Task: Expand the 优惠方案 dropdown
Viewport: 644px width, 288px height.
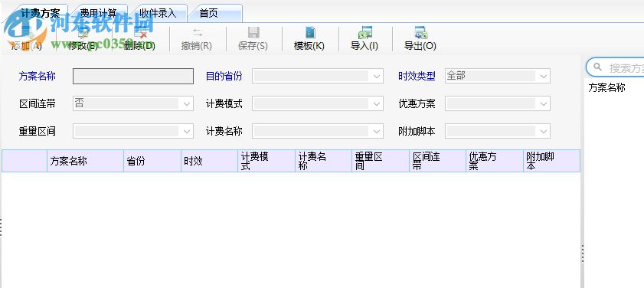Action: tap(544, 103)
